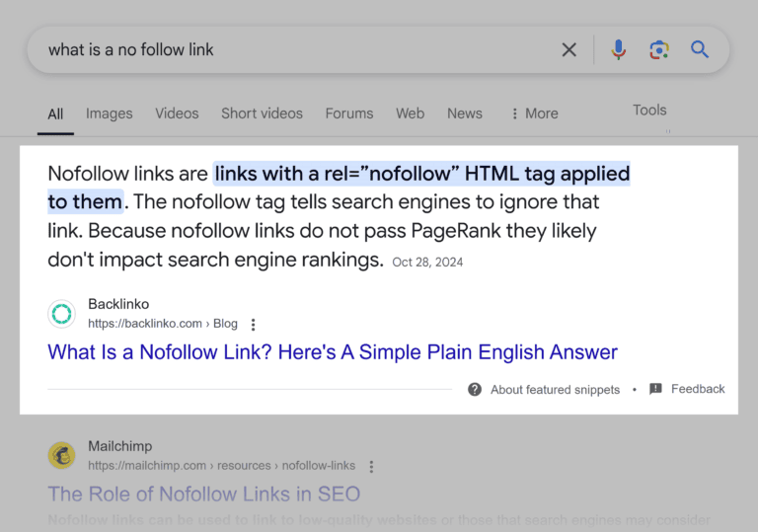
Task: Go to the Forums tab
Action: tap(349, 114)
